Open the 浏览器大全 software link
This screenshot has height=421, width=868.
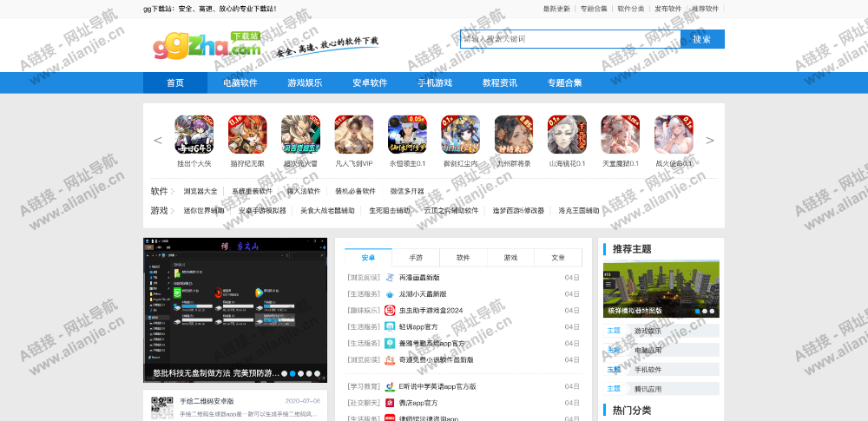(x=201, y=192)
